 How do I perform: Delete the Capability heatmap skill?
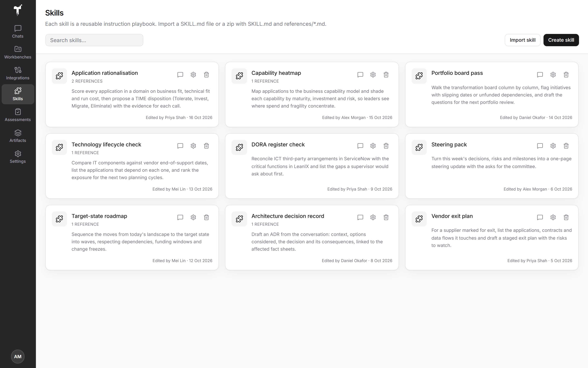(386, 74)
